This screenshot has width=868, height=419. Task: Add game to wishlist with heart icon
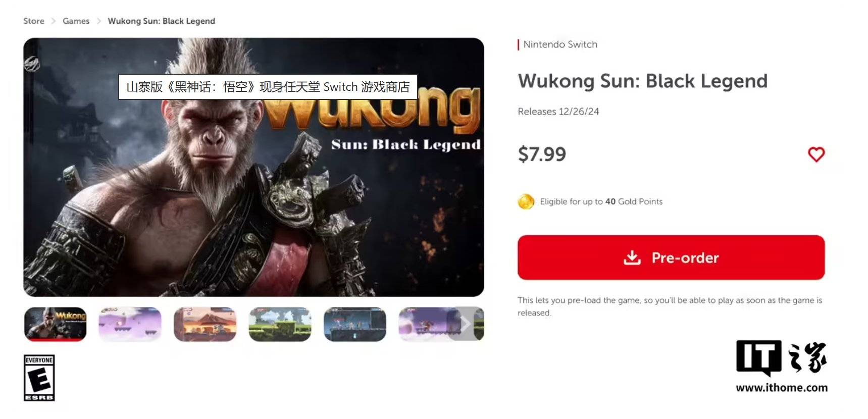point(816,154)
